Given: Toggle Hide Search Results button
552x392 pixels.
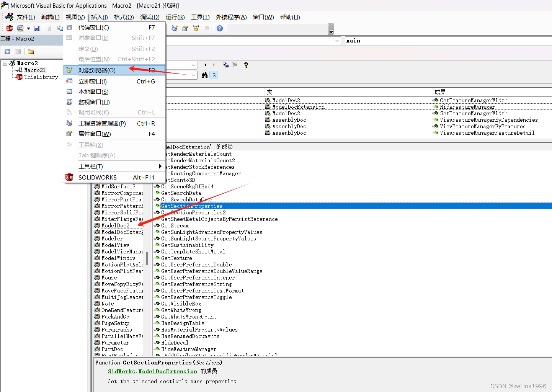Looking at the screenshot, I should pyautogui.click(x=214, y=75).
